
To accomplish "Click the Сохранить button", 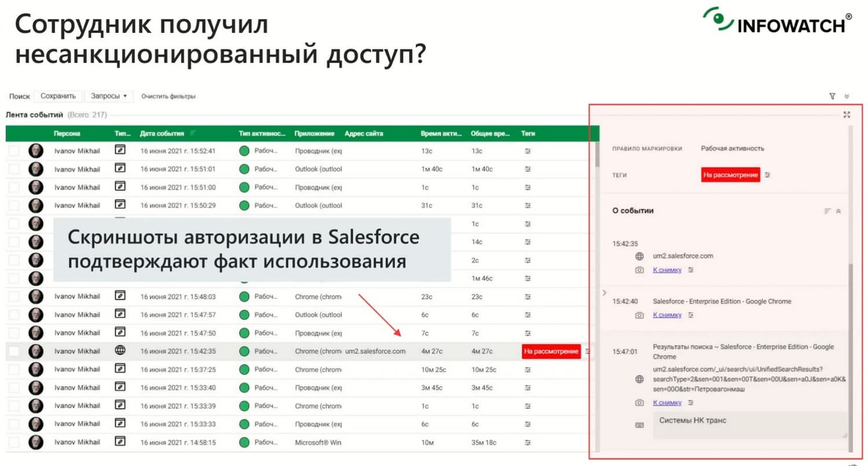I will (x=58, y=96).
